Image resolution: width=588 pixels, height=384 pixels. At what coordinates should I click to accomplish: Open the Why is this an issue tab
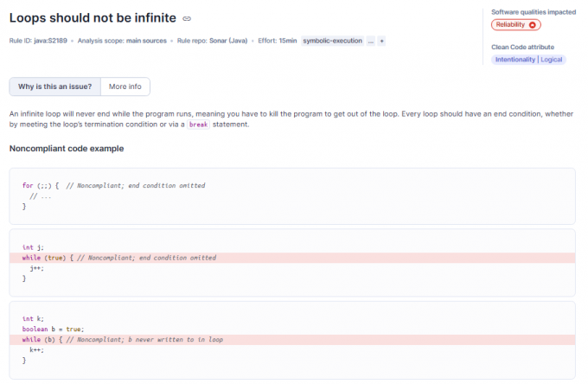coord(54,86)
